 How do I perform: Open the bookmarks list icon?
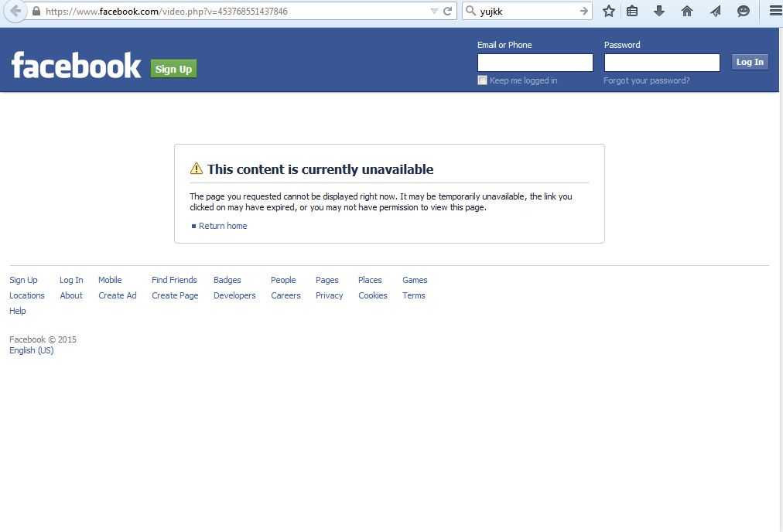coord(632,11)
